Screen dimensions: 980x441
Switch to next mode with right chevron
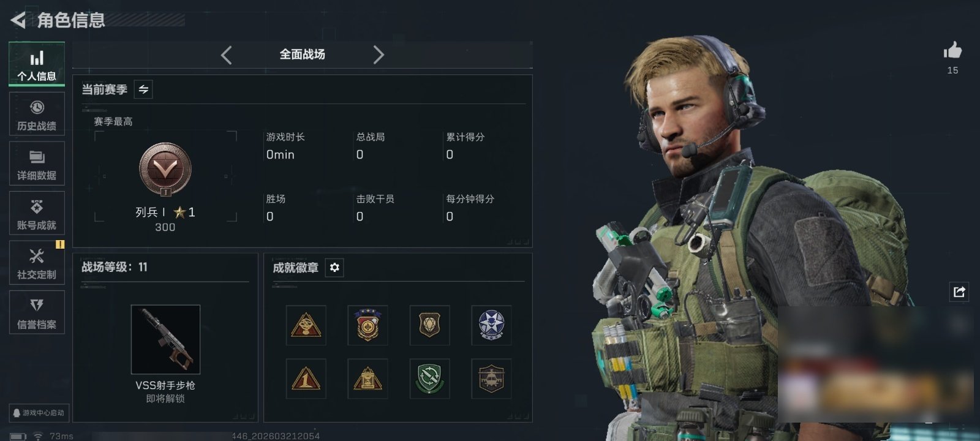tap(379, 55)
